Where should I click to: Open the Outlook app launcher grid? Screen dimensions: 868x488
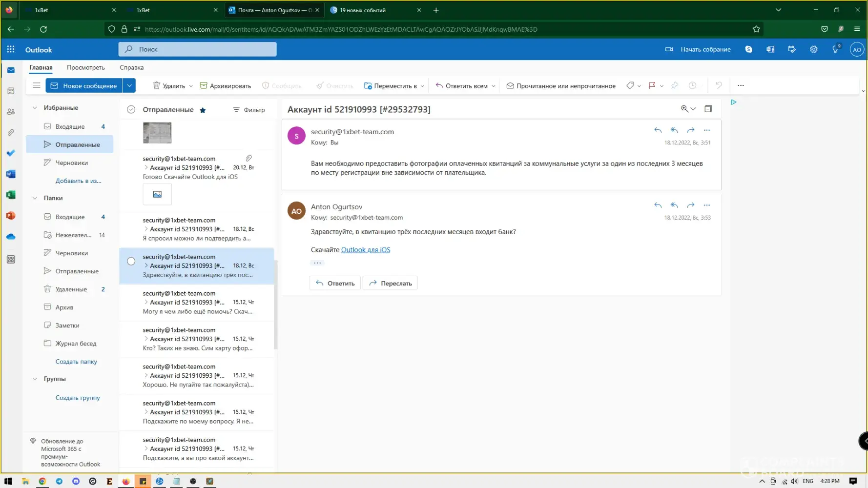tap(11, 49)
